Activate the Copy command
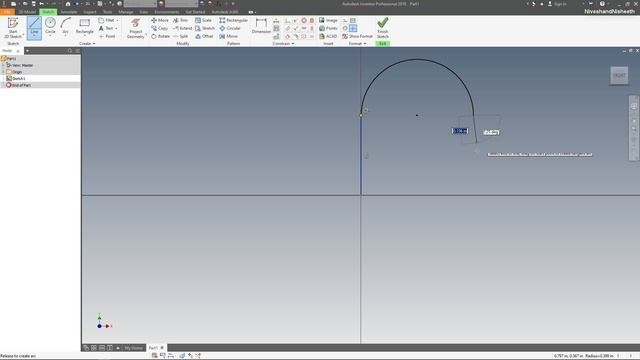This screenshot has width=640, height=360. pyautogui.click(x=160, y=28)
